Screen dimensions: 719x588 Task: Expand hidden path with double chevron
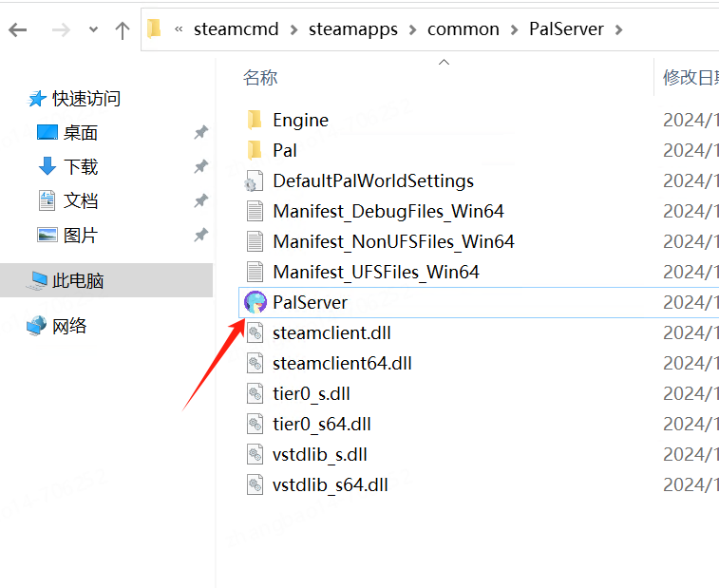[x=179, y=29]
